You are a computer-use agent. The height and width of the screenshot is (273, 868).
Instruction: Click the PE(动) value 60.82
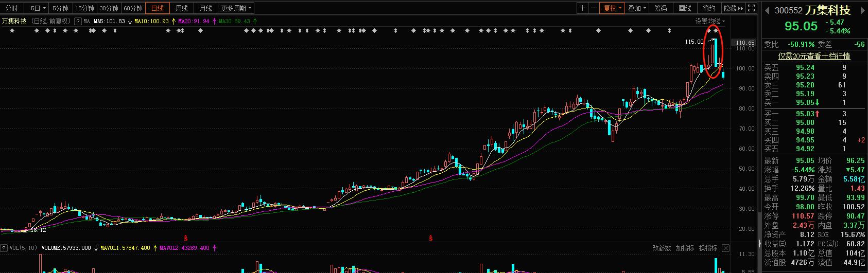(x=855, y=244)
